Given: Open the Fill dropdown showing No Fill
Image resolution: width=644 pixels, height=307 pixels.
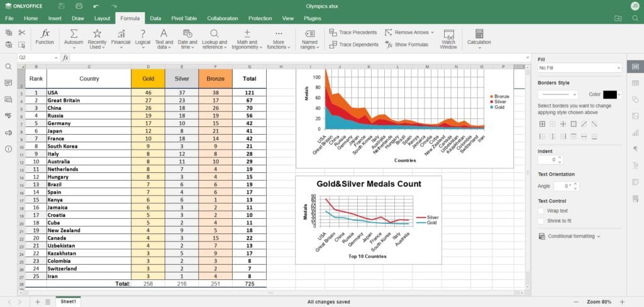Looking at the screenshot, I should point(579,68).
